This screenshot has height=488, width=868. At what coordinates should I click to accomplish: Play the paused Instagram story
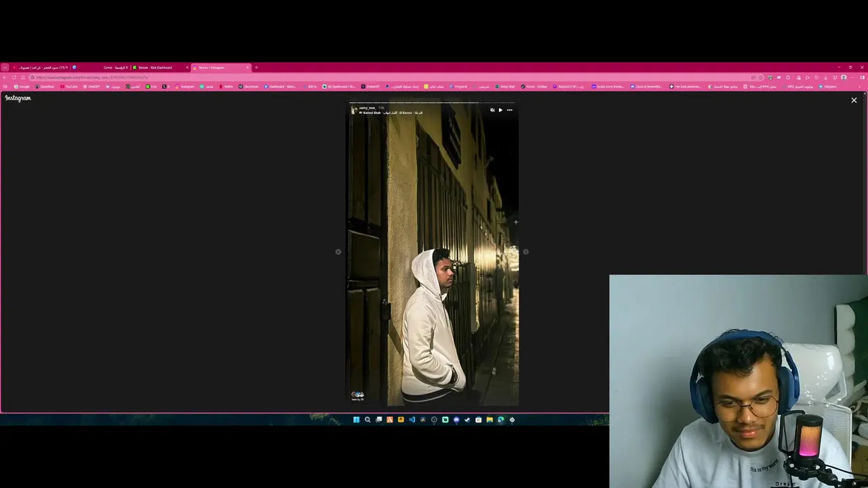500,110
